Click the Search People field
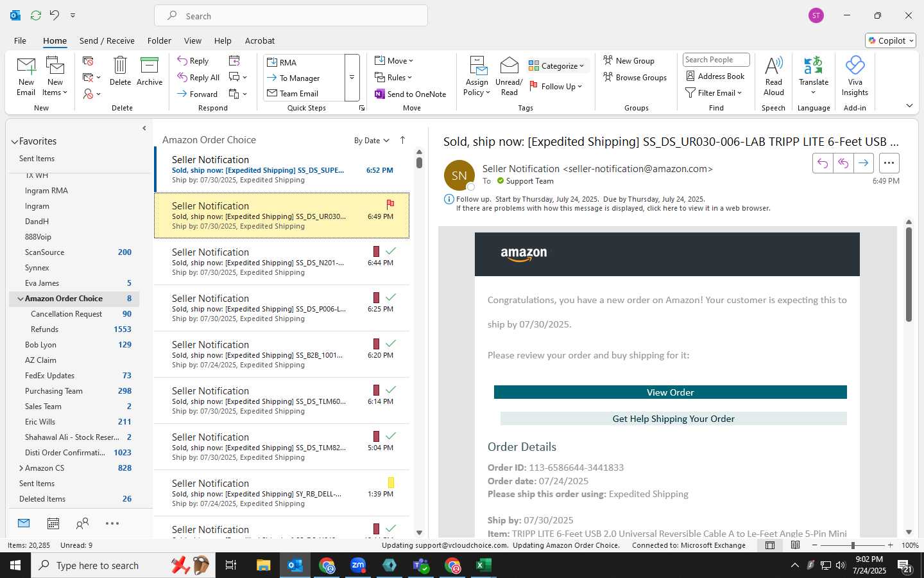The image size is (924, 578). point(716,60)
